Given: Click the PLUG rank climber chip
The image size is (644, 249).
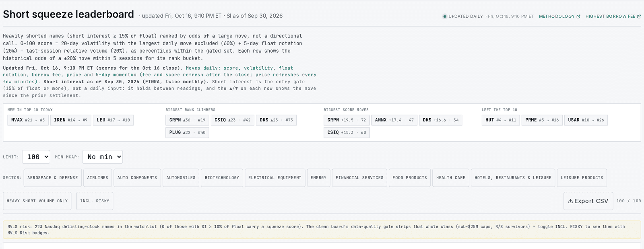Looking at the screenshot, I should (187, 133).
